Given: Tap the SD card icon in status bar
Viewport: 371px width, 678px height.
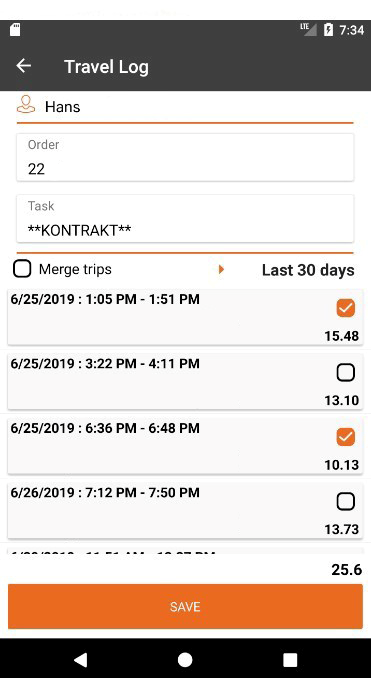Looking at the screenshot, I should pyautogui.click(x=16, y=30).
